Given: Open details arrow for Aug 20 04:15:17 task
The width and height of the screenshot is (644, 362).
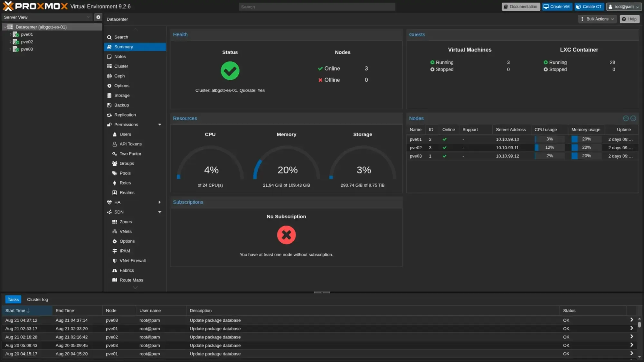Looking at the screenshot, I should pyautogui.click(x=631, y=353).
